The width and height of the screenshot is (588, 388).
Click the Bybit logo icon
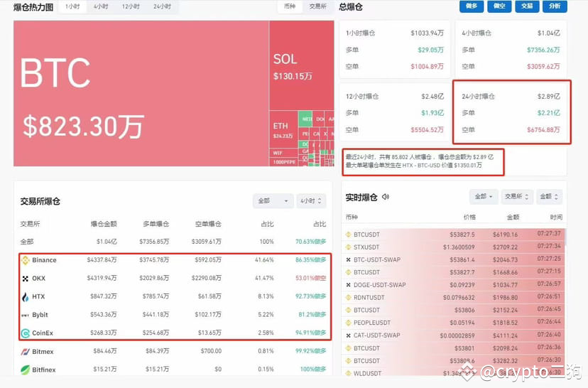25,316
